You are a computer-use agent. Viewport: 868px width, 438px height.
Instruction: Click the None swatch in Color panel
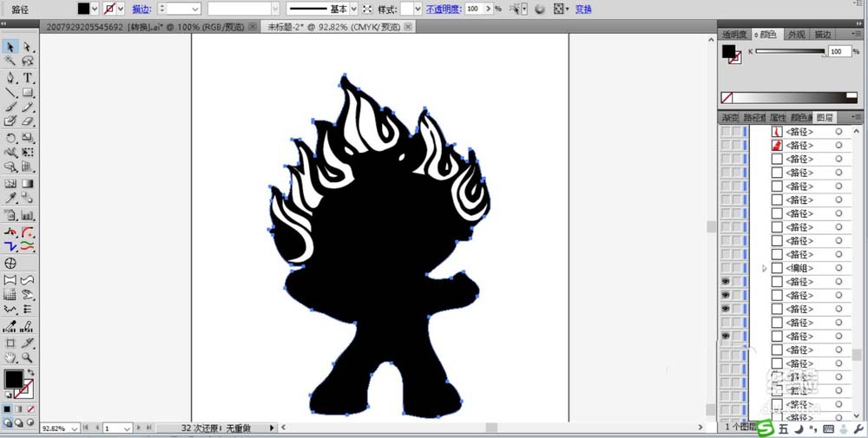727,98
